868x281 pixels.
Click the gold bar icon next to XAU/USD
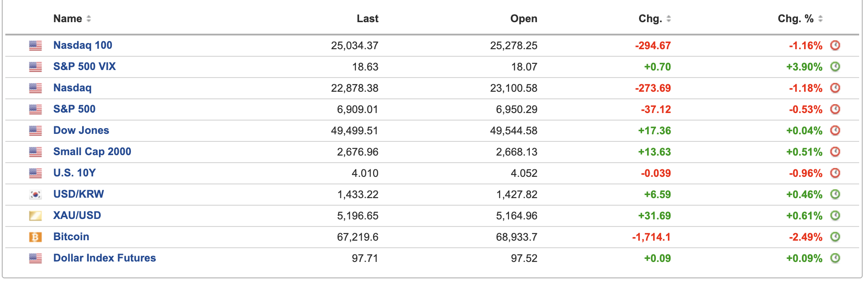36,216
